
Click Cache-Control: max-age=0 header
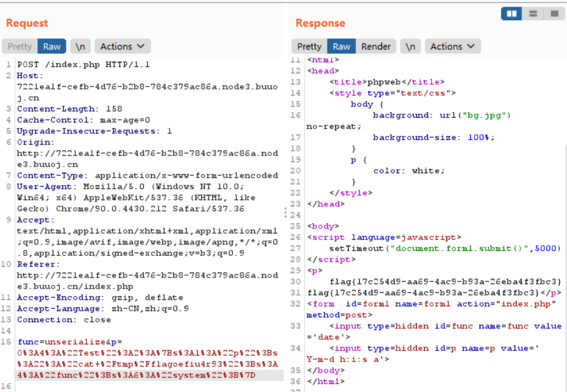[83, 120]
